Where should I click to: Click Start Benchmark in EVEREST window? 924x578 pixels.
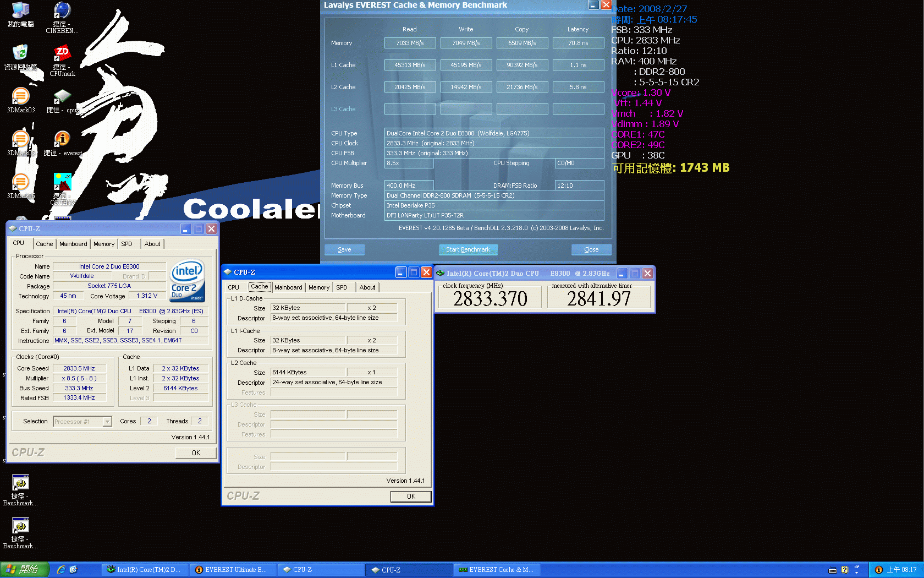[468, 249]
